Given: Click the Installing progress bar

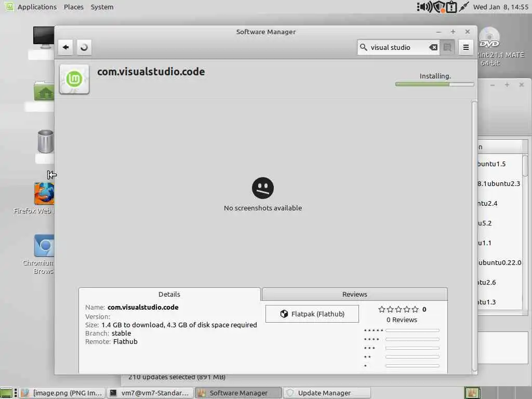Looking at the screenshot, I should 435,84.
